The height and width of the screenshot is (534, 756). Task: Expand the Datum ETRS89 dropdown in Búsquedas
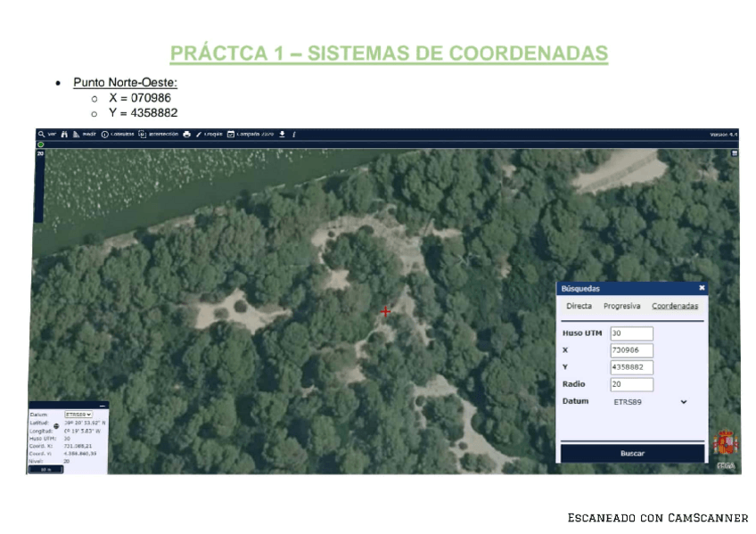click(684, 402)
